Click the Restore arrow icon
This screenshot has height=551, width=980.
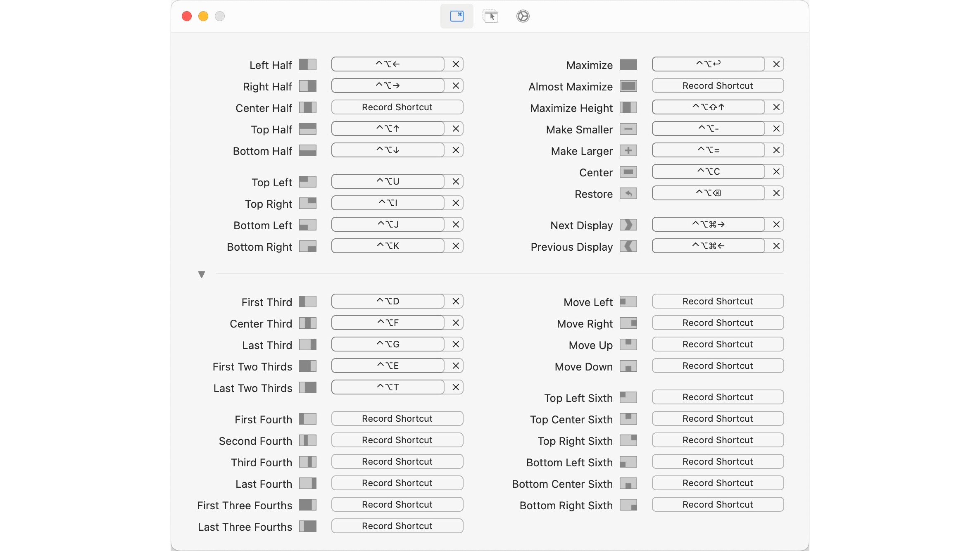[628, 193]
